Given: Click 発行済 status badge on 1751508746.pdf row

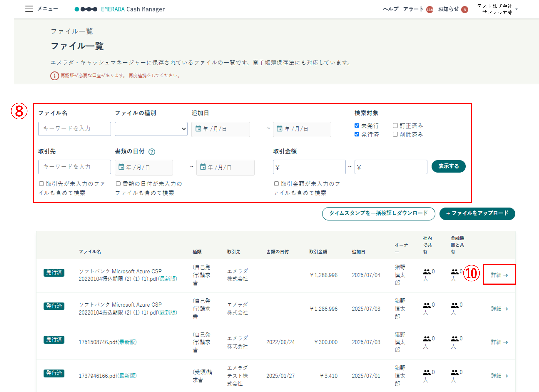Looking at the screenshot, I should pyautogui.click(x=54, y=339).
